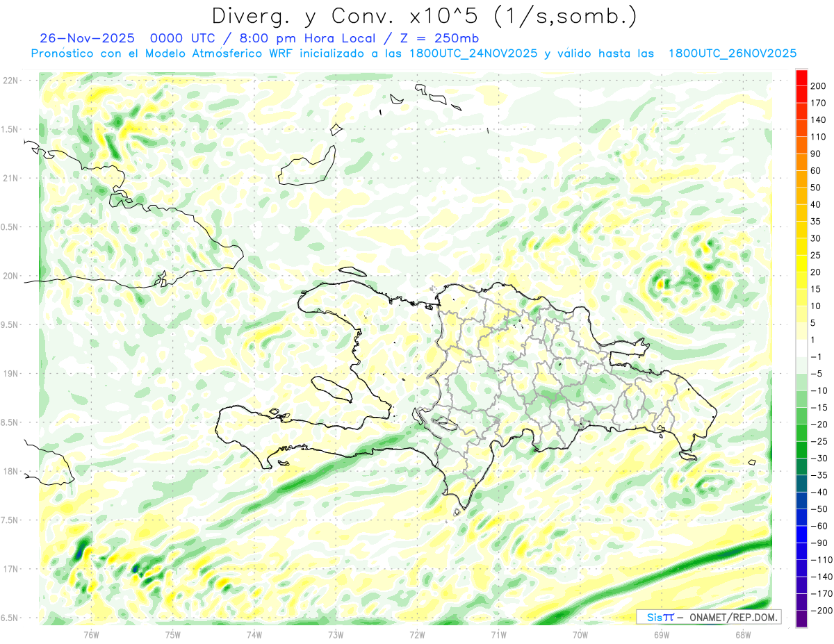
Task: Click the positive "90" colorbar label
Action: [817, 154]
